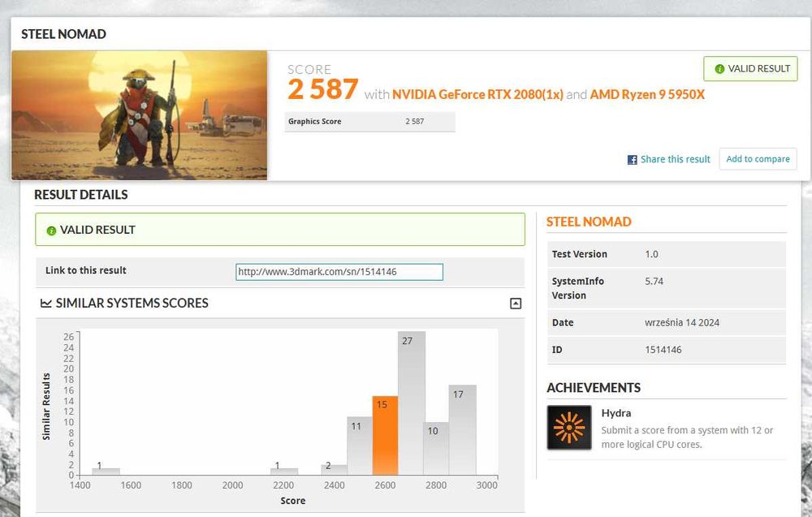Click the histogram bar labeled 11

click(x=360, y=446)
